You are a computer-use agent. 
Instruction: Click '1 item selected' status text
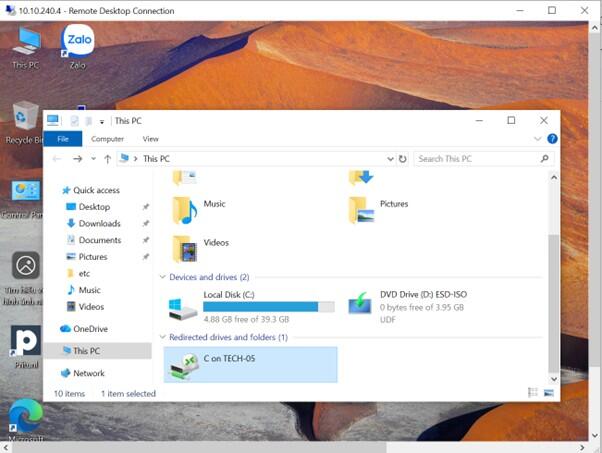point(128,393)
